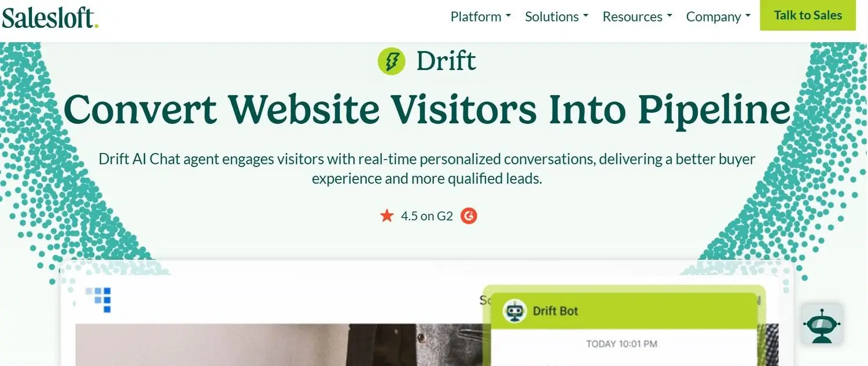Select the Resources menu label
The image size is (868, 366).
(632, 17)
